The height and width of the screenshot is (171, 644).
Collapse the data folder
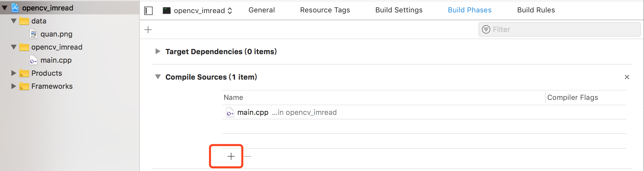tap(14, 21)
